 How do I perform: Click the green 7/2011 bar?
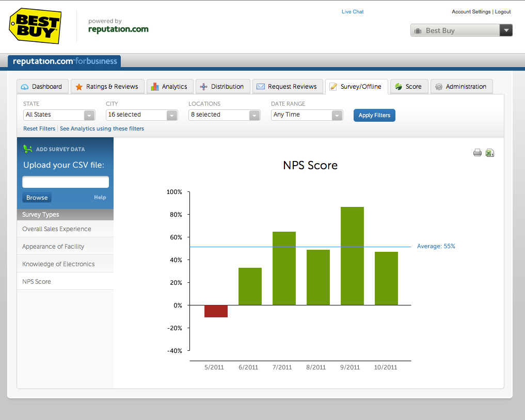point(284,268)
